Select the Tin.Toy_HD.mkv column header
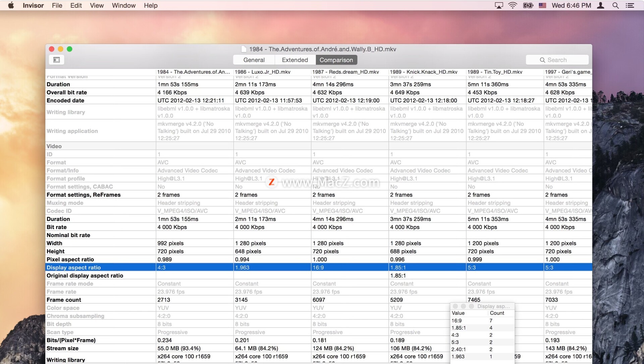Viewport: 644px width, 364px height. pos(504,72)
